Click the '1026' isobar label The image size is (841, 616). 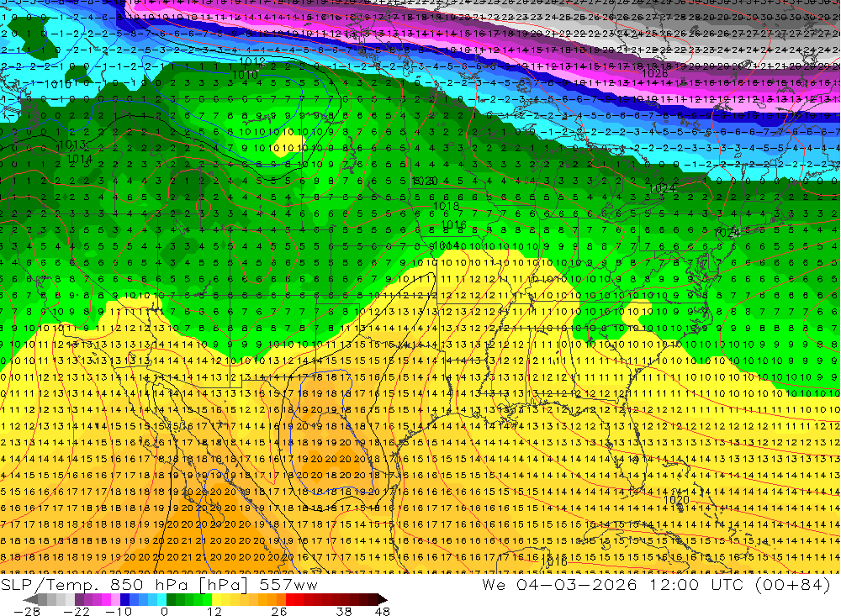click(x=654, y=73)
